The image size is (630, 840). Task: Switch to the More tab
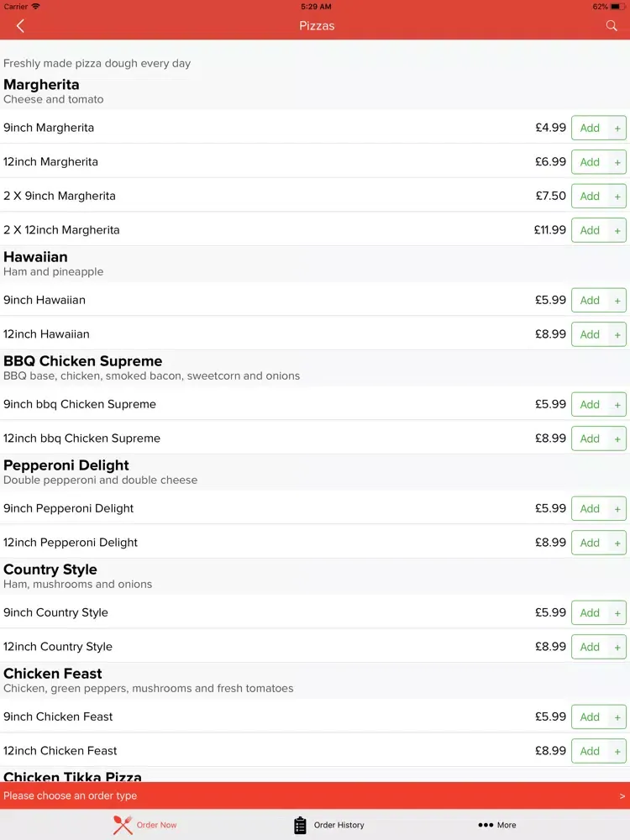[497, 825]
